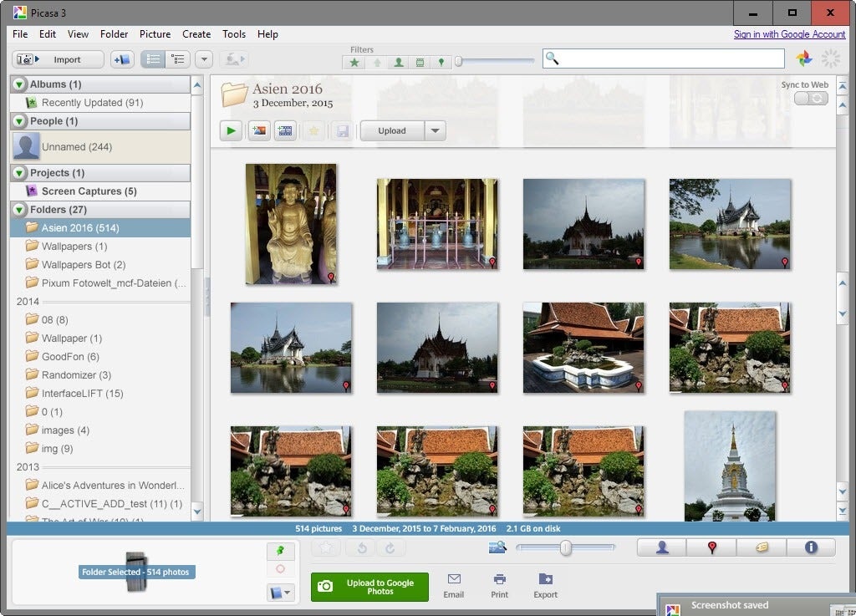Toggle Sync to Web switch

coord(810,99)
